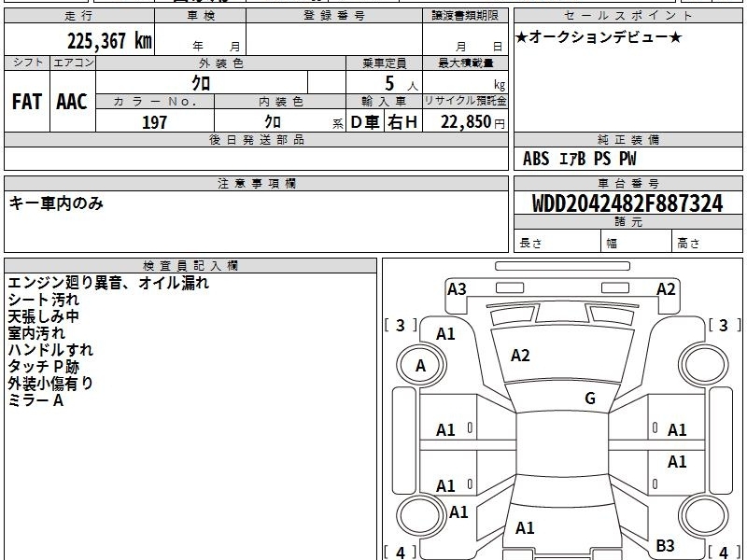Select the A2 mark on the hood

(520, 356)
